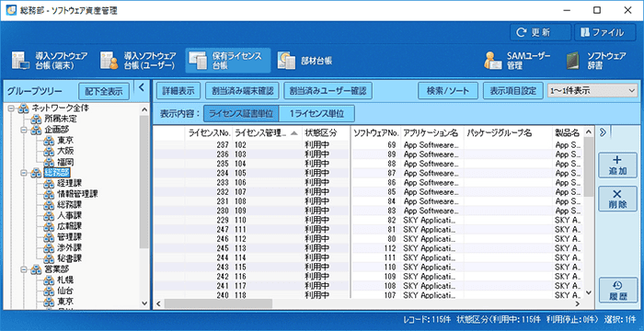Open the 履歴 history icon button
Image resolution: width=644 pixels, height=331 pixels.
[x=617, y=291]
